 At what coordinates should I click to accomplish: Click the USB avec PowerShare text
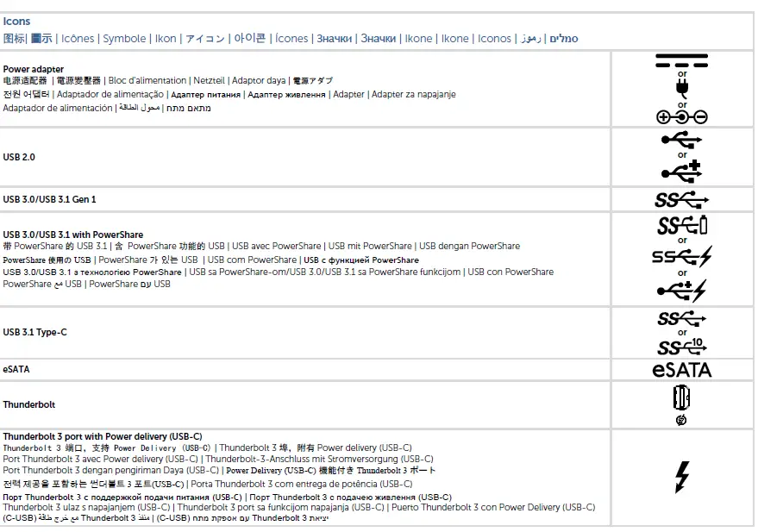click(x=277, y=246)
